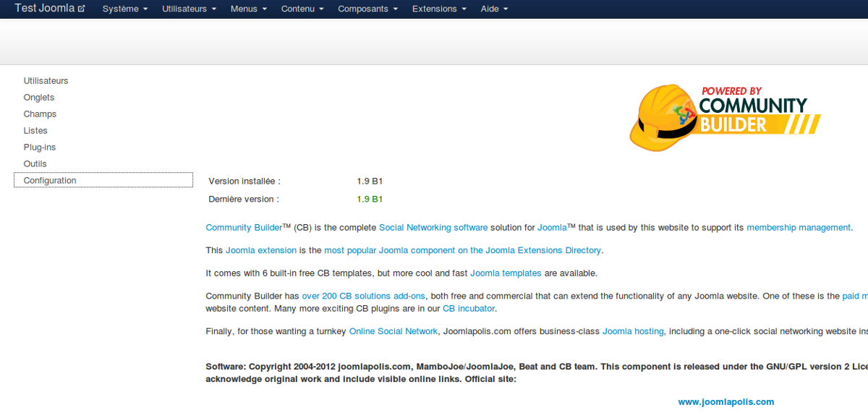The image size is (868, 418).
Task: Open Plug-ins in the sidebar
Action: coord(40,148)
